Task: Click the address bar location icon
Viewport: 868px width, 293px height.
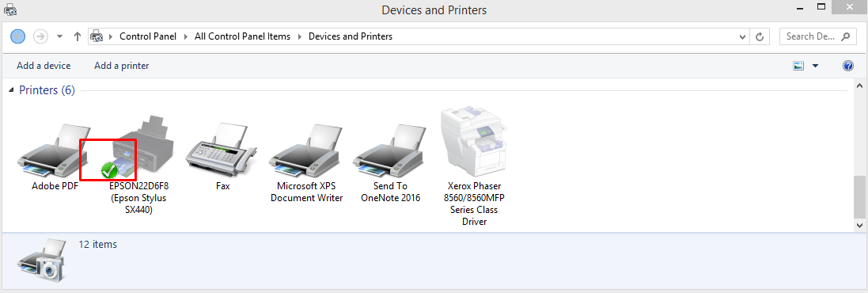Action: [97, 36]
